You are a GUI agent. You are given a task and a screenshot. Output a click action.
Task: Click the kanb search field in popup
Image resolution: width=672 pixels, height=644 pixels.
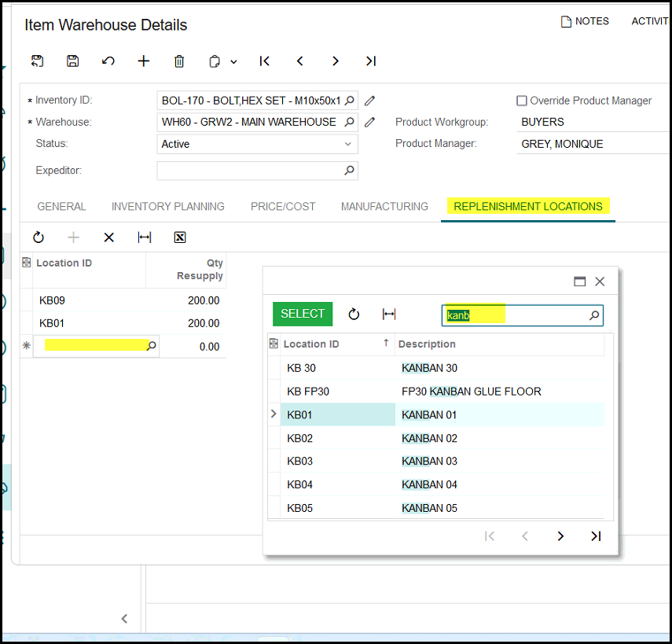coord(515,315)
